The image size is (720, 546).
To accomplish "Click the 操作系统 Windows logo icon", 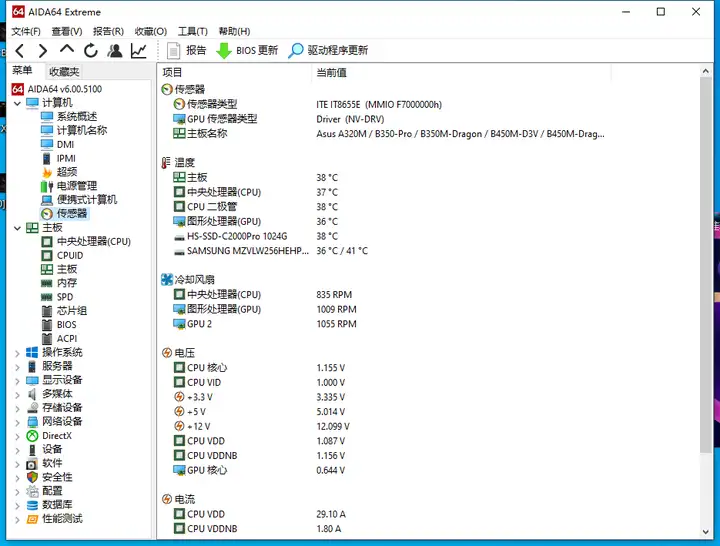I will (x=32, y=353).
